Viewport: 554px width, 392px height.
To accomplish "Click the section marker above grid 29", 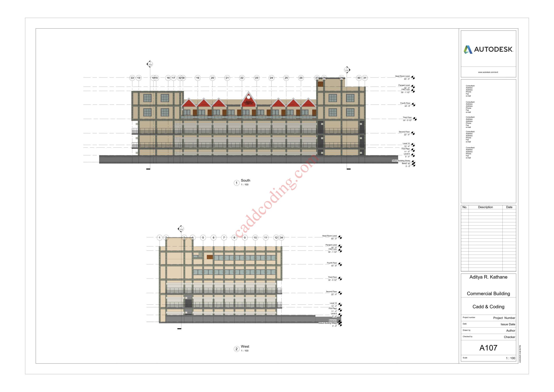I will tap(347, 70).
